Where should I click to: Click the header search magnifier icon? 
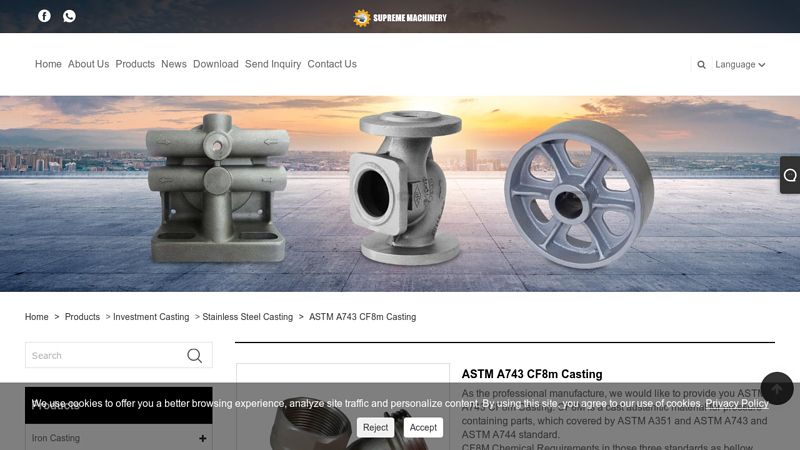click(x=702, y=65)
